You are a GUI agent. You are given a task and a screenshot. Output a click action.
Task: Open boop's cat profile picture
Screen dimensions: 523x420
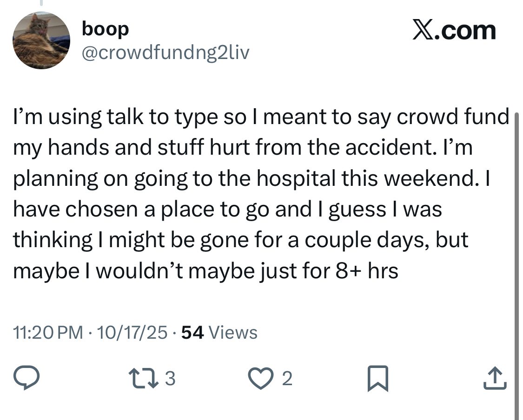pyautogui.click(x=41, y=40)
